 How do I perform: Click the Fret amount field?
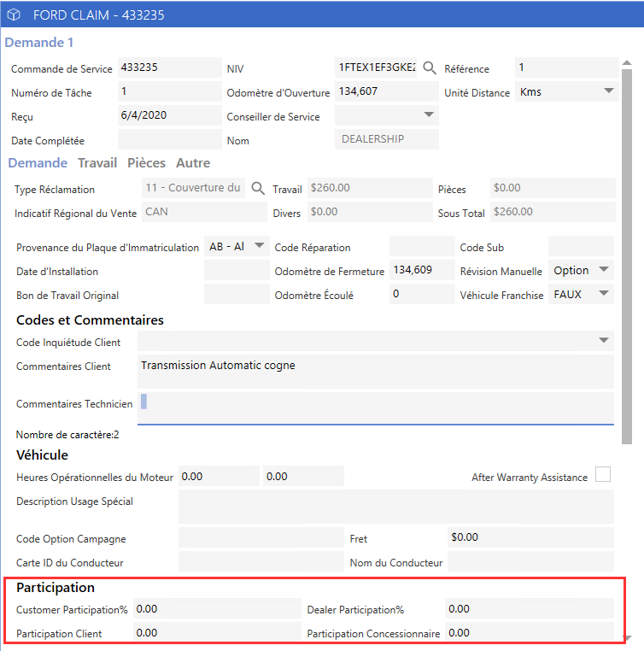tap(530, 537)
